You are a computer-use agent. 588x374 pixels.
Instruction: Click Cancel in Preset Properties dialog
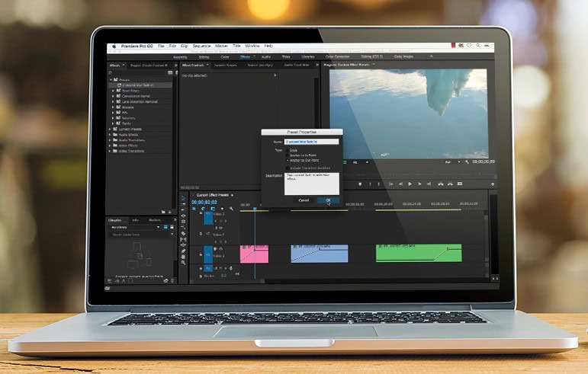[304, 200]
